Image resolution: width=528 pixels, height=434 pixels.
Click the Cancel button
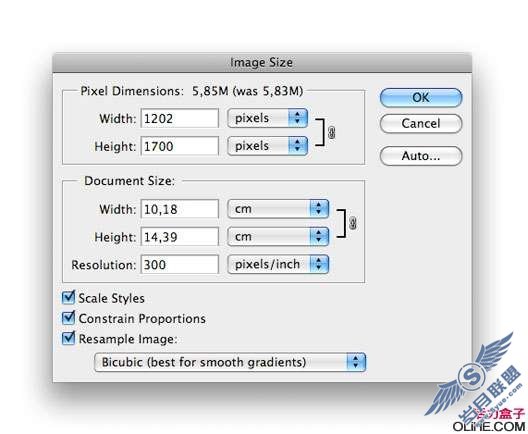421,124
